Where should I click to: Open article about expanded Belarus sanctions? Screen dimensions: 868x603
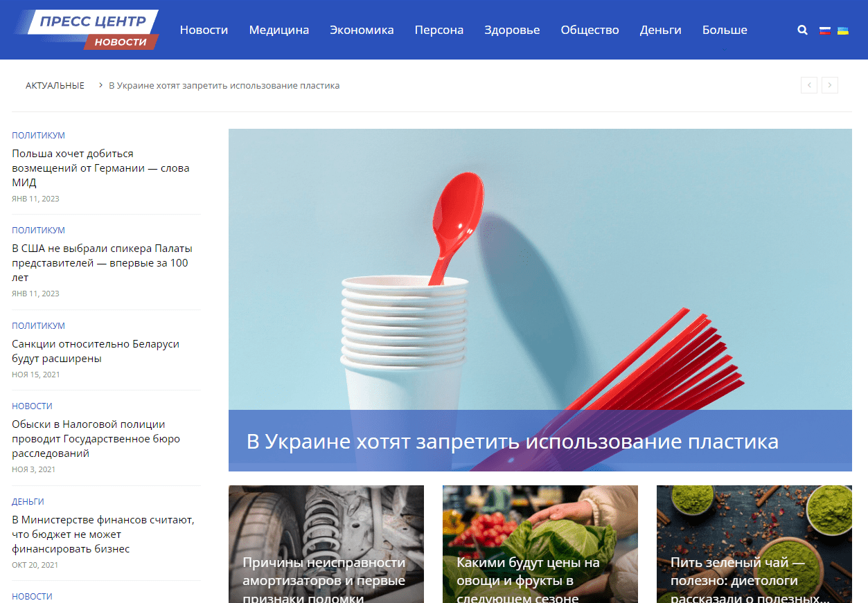tap(96, 351)
